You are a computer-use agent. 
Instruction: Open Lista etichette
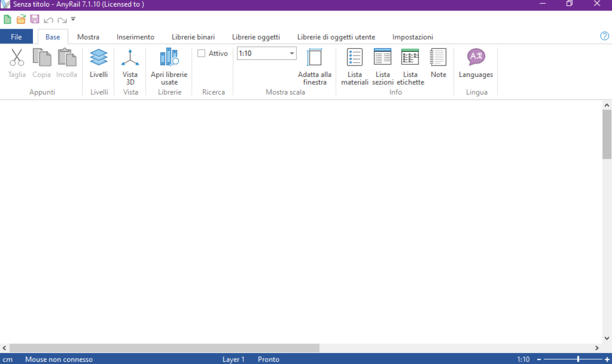[x=410, y=67]
